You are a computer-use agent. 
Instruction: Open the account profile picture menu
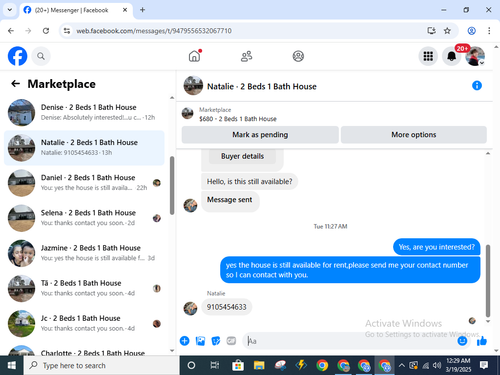coord(475,56)
